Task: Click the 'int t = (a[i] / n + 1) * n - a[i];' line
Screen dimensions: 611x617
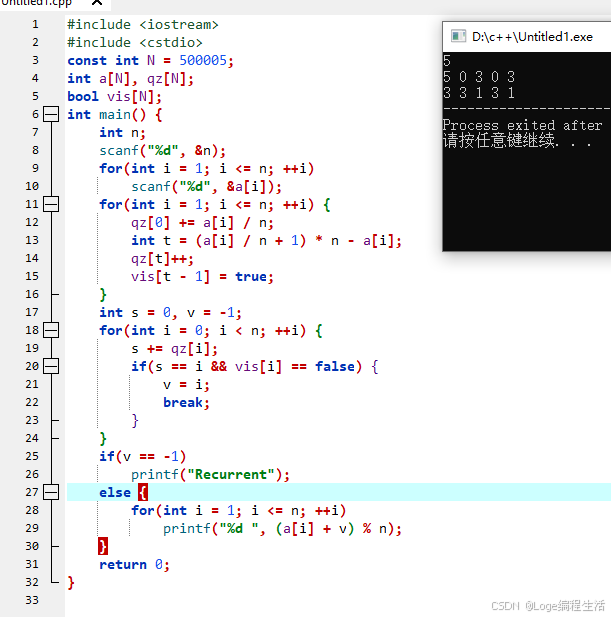Action: [266, 240]
